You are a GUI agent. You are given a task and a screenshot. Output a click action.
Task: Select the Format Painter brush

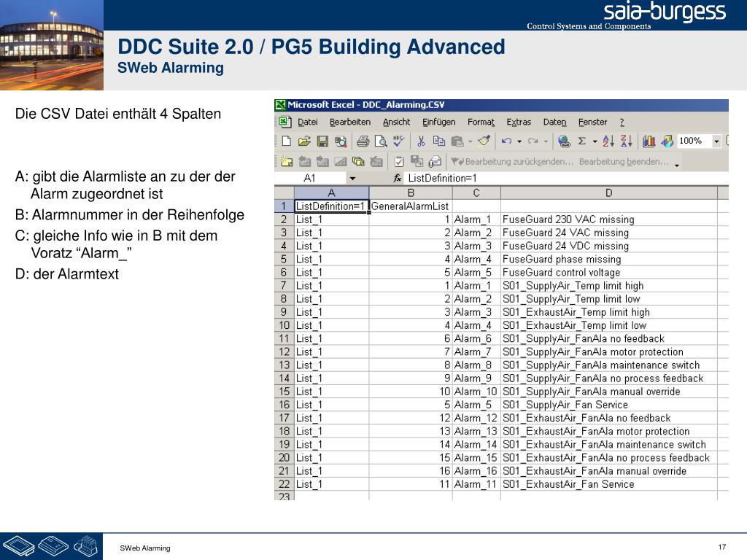coord(484,141)
